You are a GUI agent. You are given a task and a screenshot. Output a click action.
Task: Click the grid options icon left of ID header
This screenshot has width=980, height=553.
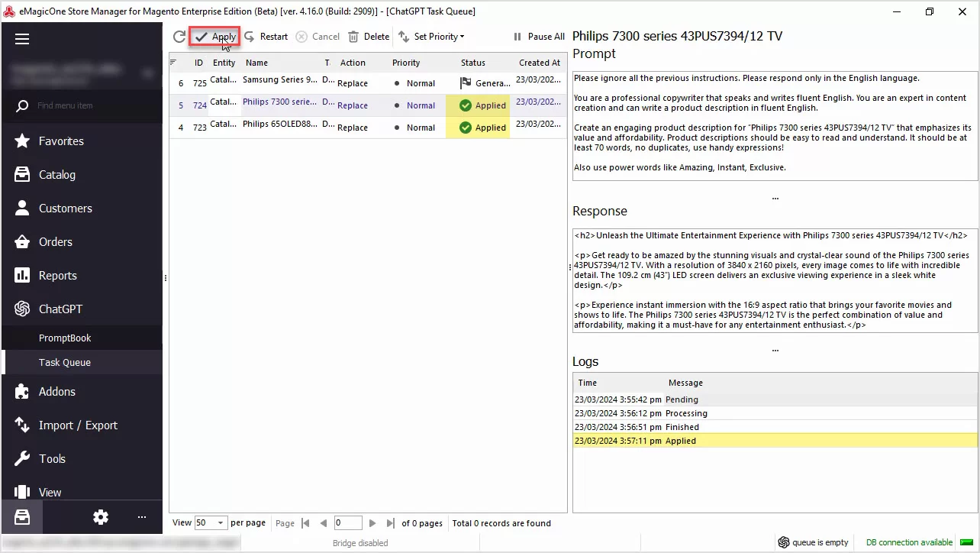173,63
